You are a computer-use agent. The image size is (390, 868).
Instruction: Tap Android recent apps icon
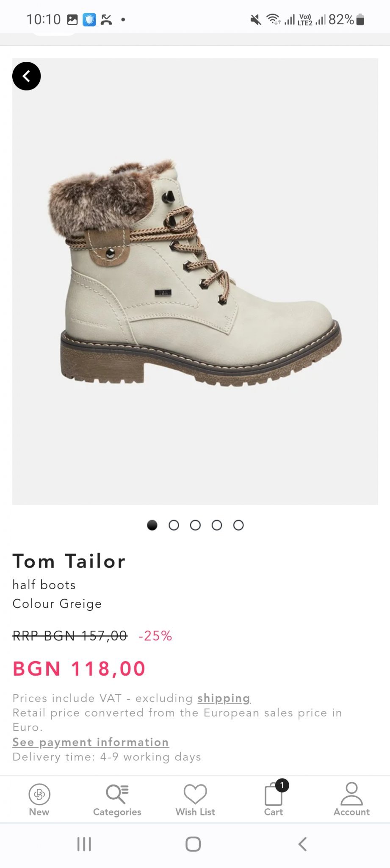[84, 844]
